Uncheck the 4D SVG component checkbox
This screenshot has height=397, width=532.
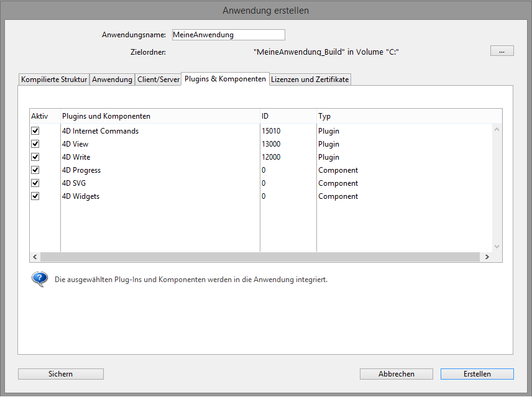(35, 183)
